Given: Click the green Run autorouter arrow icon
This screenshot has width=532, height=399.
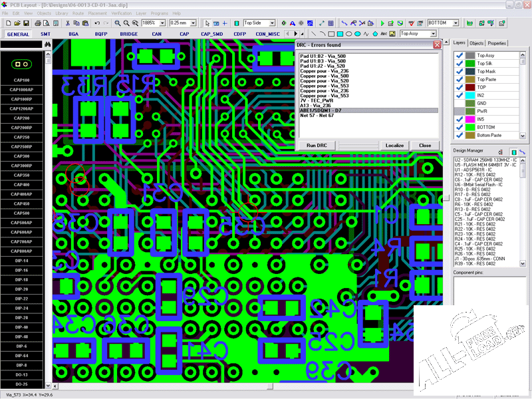Looking at the screenshot, I should coord(383,23).
